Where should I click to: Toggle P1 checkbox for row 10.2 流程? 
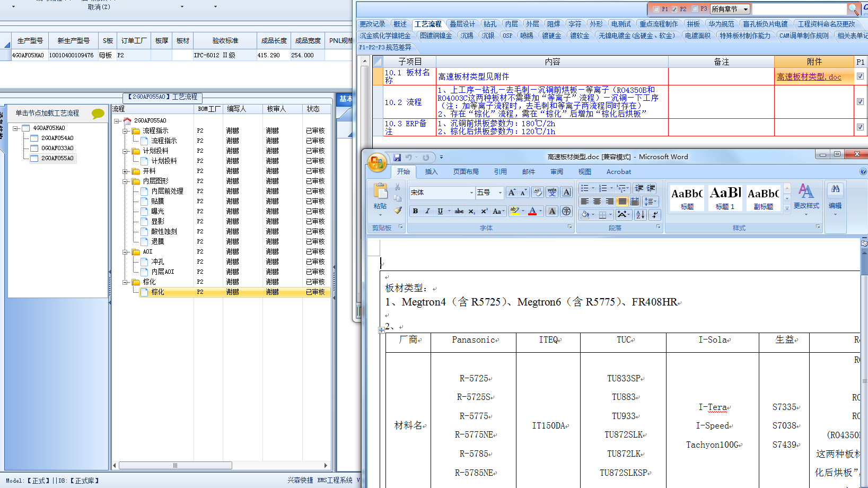860,102
